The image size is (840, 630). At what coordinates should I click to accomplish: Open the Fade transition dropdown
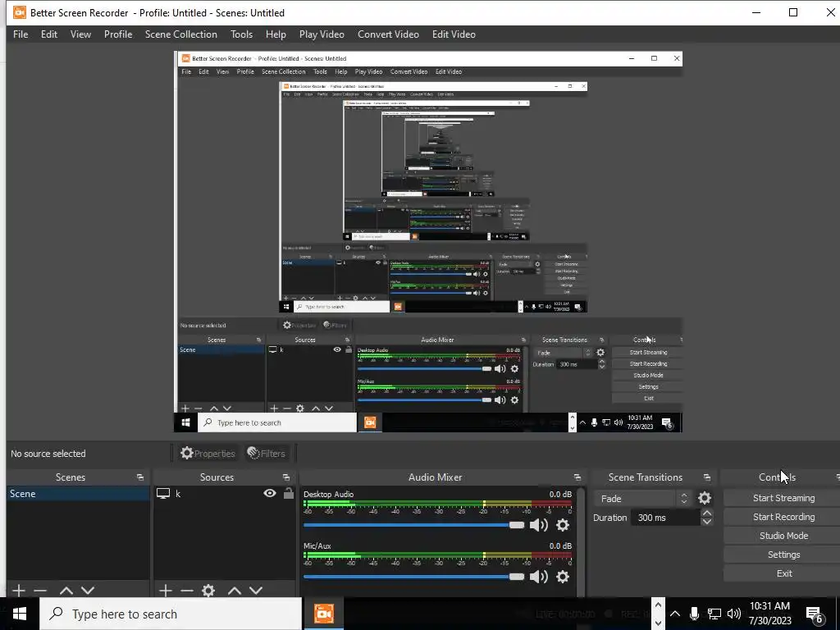[642, 499]
